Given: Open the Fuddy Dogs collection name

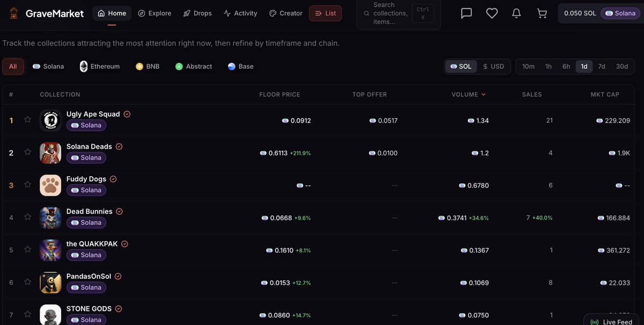Looking at the screenshot, I should [x=86, y=179].
